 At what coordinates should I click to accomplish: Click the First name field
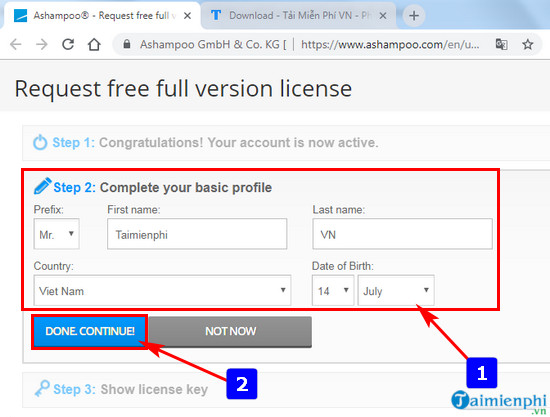197,234
